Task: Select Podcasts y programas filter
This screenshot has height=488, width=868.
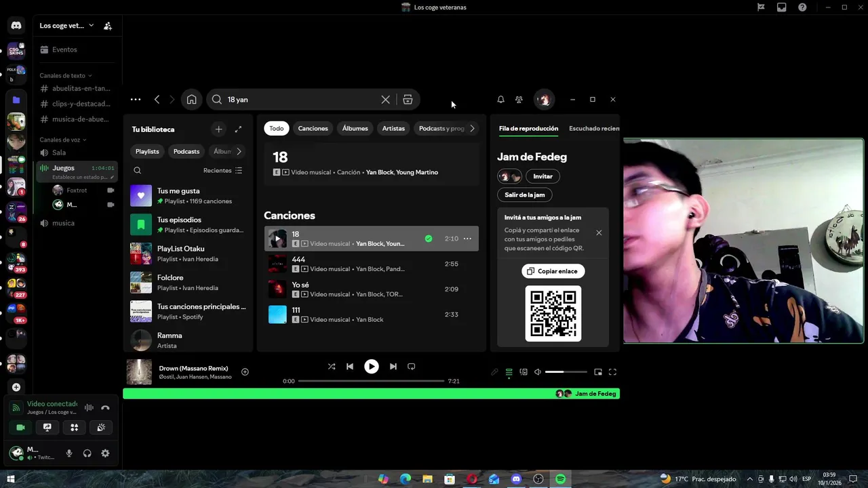Action: (x=441, y=128)
